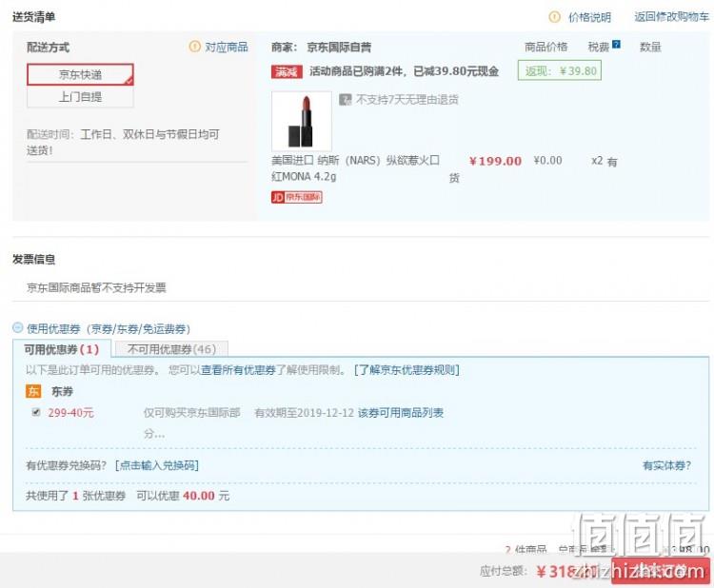Click 京东国际商品暂不支持开发票 notice text

(96, 287)
